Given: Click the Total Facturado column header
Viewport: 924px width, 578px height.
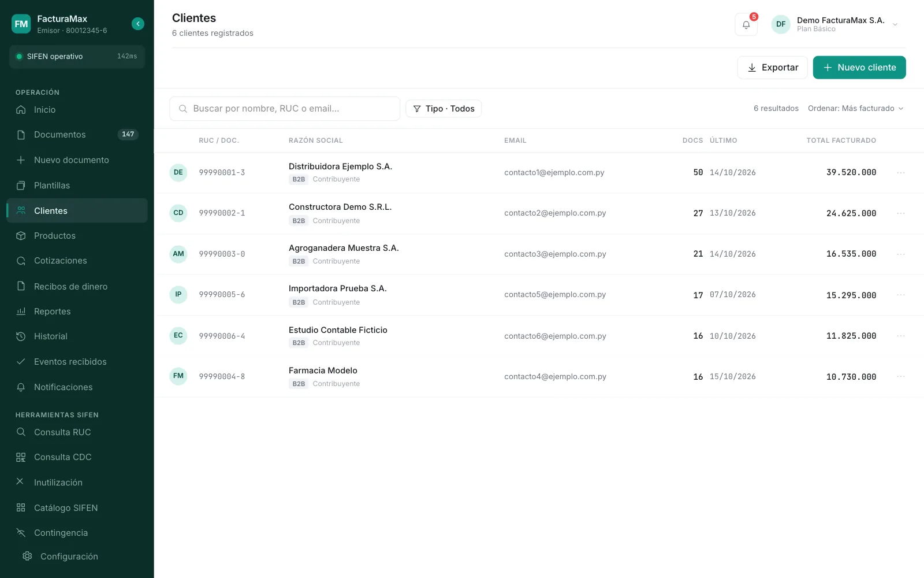Looking at the screenshot, I should (x=841, y=140).
